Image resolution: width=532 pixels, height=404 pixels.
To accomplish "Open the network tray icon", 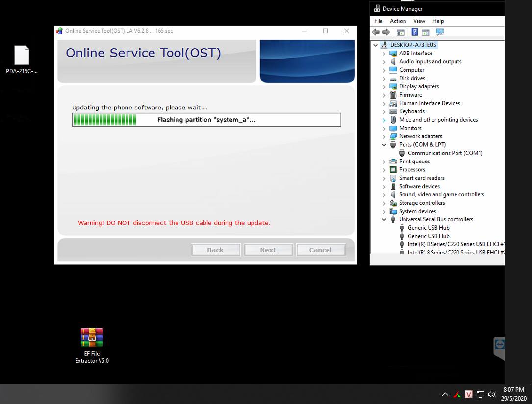I will point(480,394).
